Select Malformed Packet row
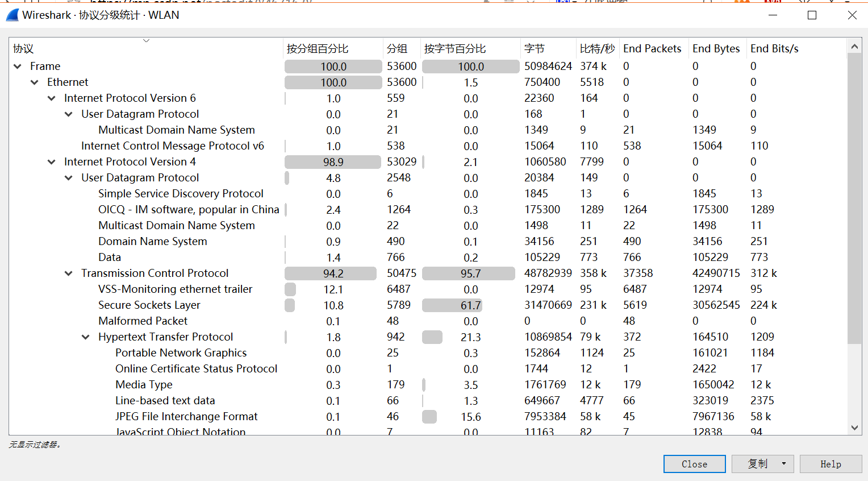The height and width of the screenshot is (481, 868). [x=428, y=321]
